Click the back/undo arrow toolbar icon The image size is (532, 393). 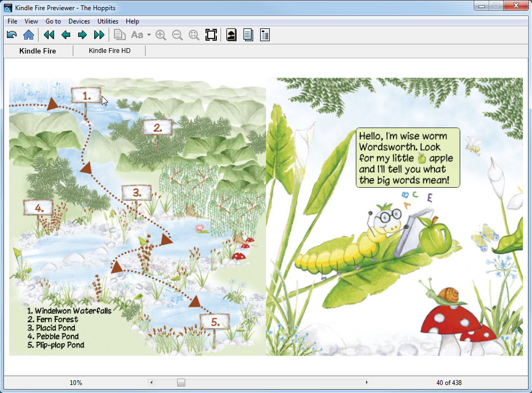(11, 35)
